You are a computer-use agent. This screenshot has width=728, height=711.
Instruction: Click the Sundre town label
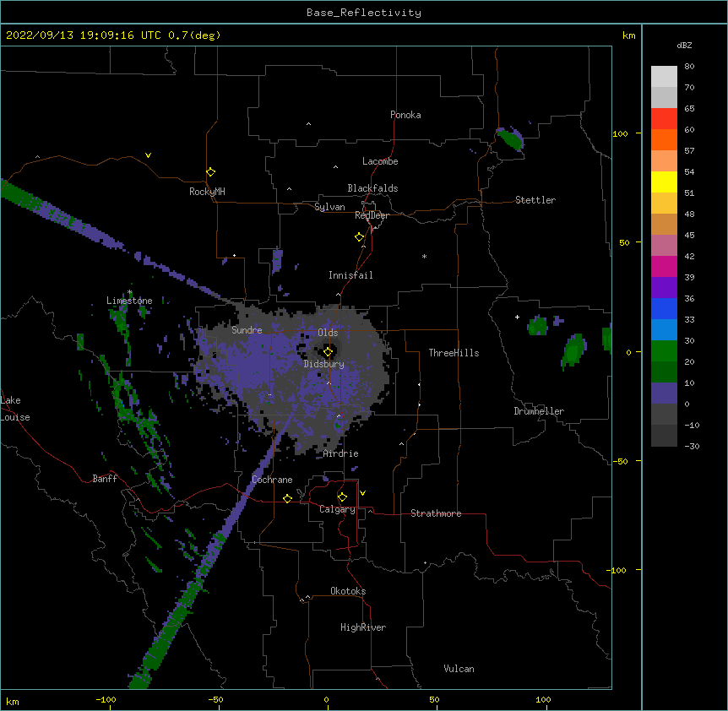tap(247, 330)
